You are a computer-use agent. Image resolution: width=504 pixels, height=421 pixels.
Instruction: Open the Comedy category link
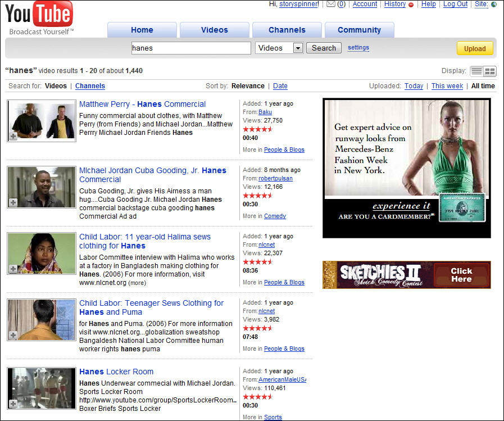(275, 216)
